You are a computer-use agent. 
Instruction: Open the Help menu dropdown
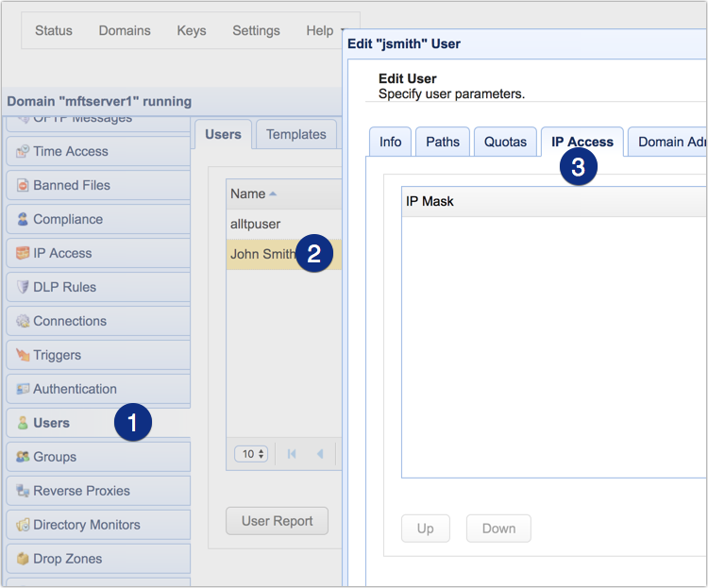click(x=324, y=31)
